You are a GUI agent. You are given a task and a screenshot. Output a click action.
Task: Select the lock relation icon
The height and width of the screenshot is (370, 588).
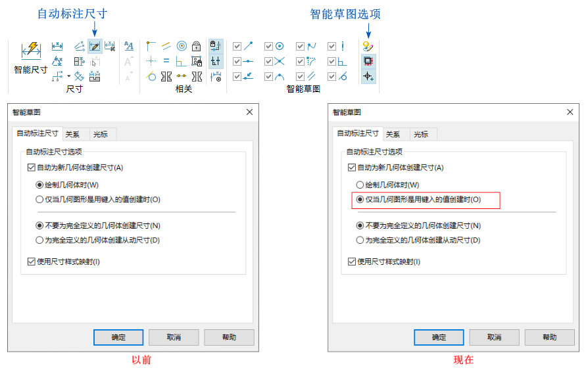197,46
